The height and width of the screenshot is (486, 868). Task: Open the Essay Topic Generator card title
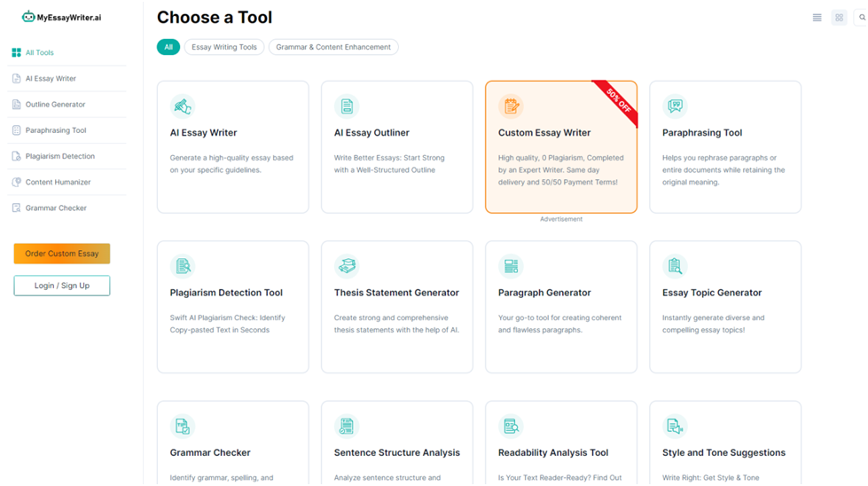coord(712,293)
